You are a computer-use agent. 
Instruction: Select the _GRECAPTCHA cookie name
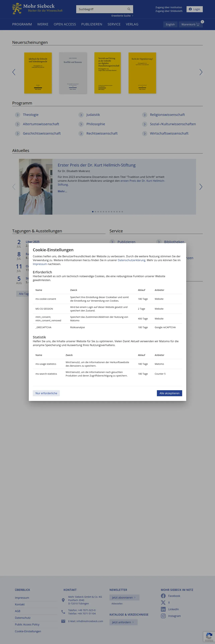pos(43,328)
